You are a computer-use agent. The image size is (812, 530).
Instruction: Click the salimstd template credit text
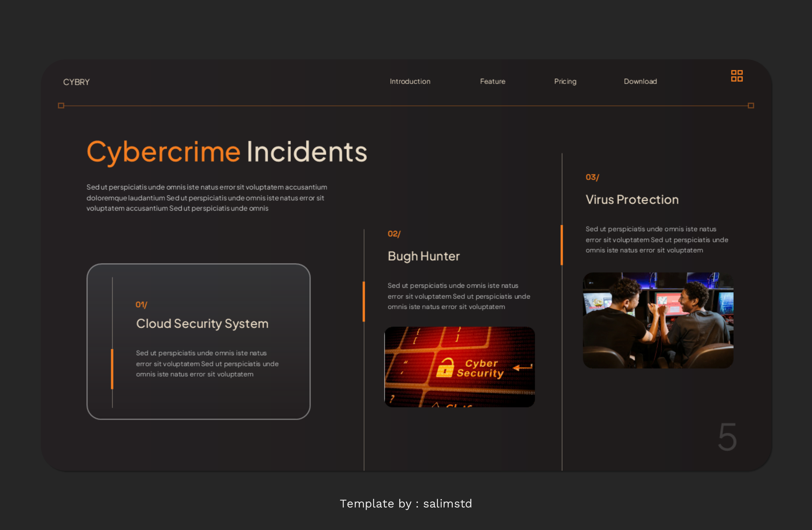448,504
